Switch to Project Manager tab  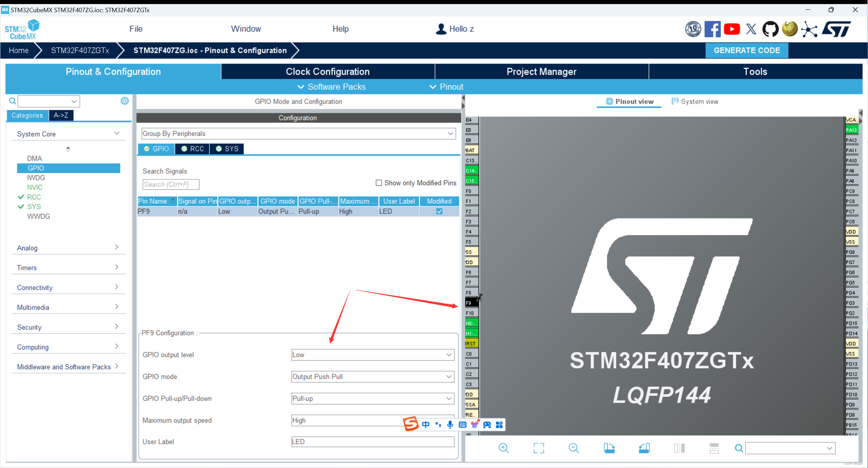tap(542, 72)
